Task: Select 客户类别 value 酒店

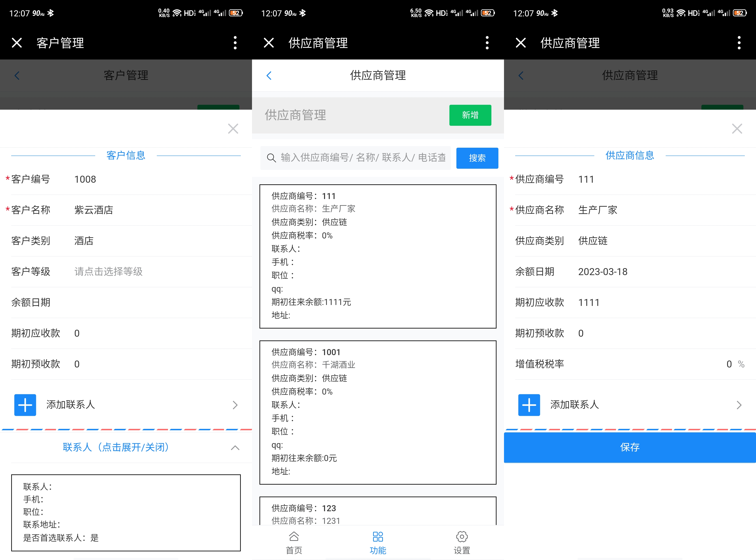Action: (x=84, y=241)
